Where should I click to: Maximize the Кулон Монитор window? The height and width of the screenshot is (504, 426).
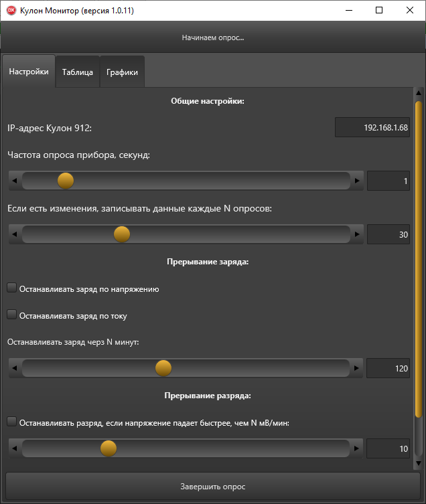click(x=379, y=10)
